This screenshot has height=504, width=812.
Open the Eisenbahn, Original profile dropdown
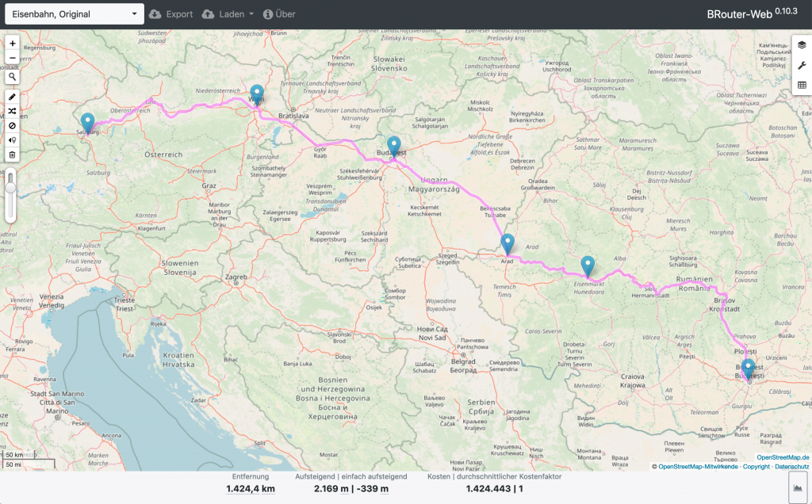click(75, 14)
